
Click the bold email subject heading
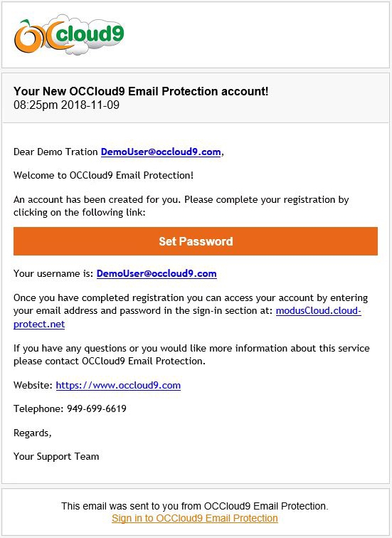pos(141,91)
